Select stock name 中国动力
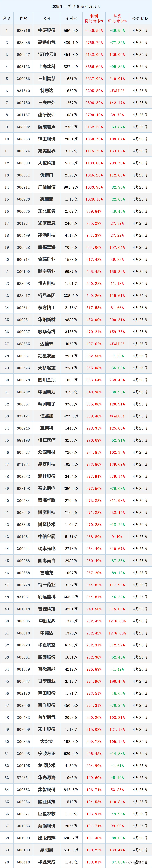This screenshot has width=152, height=868. pos(47,392)
